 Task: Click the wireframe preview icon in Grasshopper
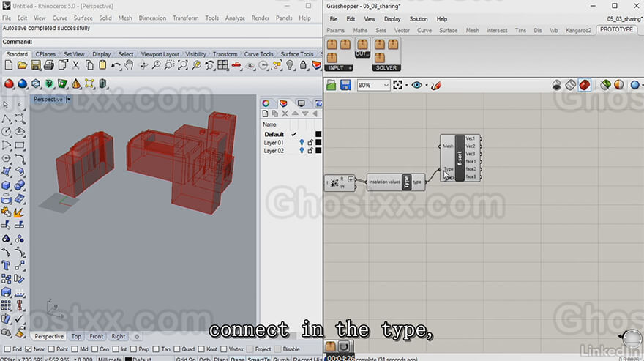pos(571,85)
